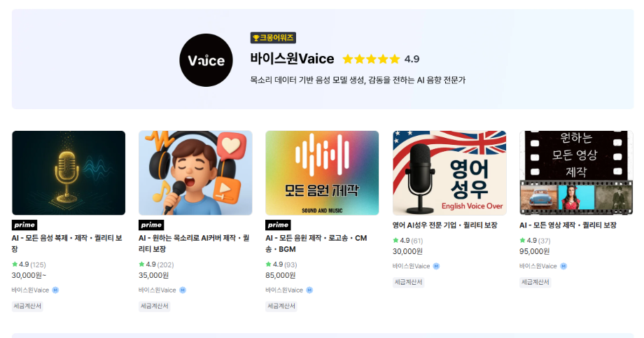Open the 원하는 모든 영상 제작 film thumbnail
The image size is (644, 338).
tap(576, 173)
